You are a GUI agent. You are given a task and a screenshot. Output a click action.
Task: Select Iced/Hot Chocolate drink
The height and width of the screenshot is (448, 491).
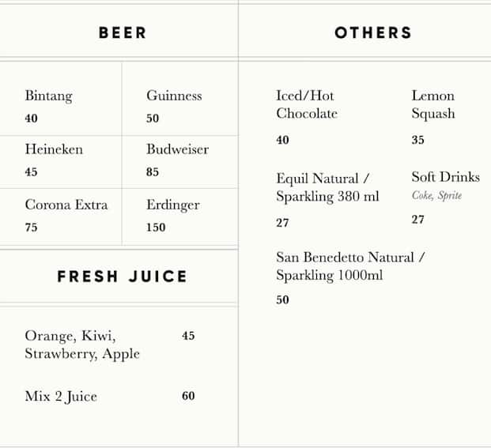307,104
